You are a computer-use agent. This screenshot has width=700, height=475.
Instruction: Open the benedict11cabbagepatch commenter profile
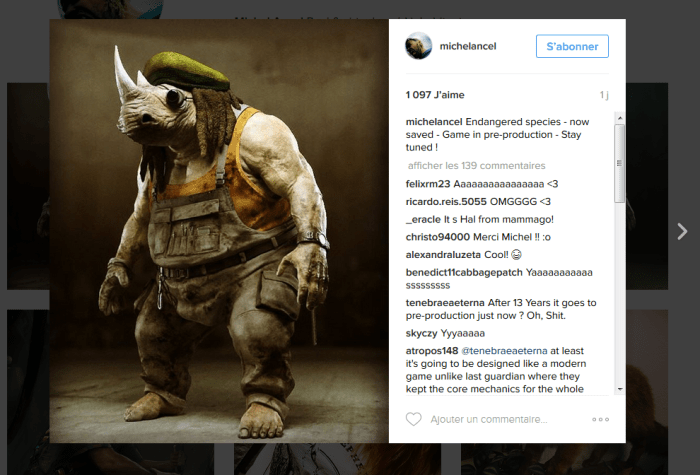pyautogui.click(x=464, y=272)
